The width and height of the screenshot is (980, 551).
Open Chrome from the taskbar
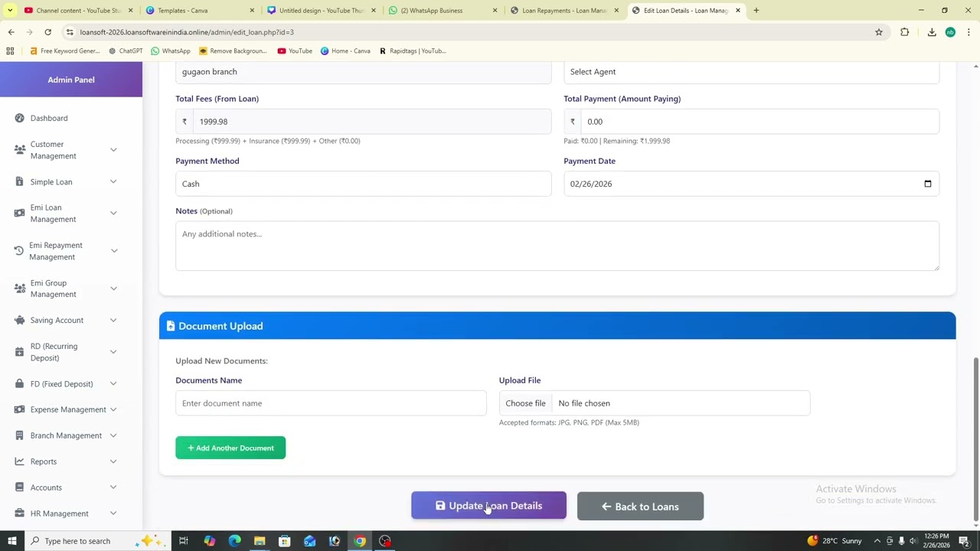tap(360, 541)
